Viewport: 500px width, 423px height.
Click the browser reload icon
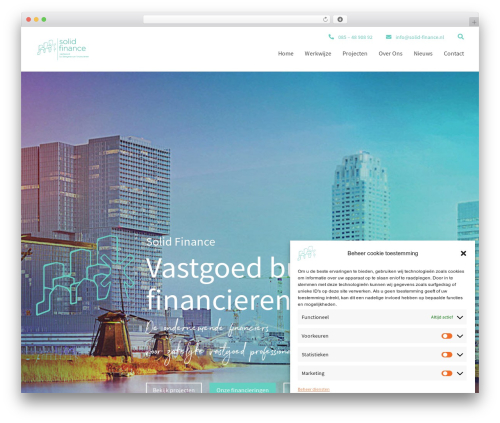325,19
